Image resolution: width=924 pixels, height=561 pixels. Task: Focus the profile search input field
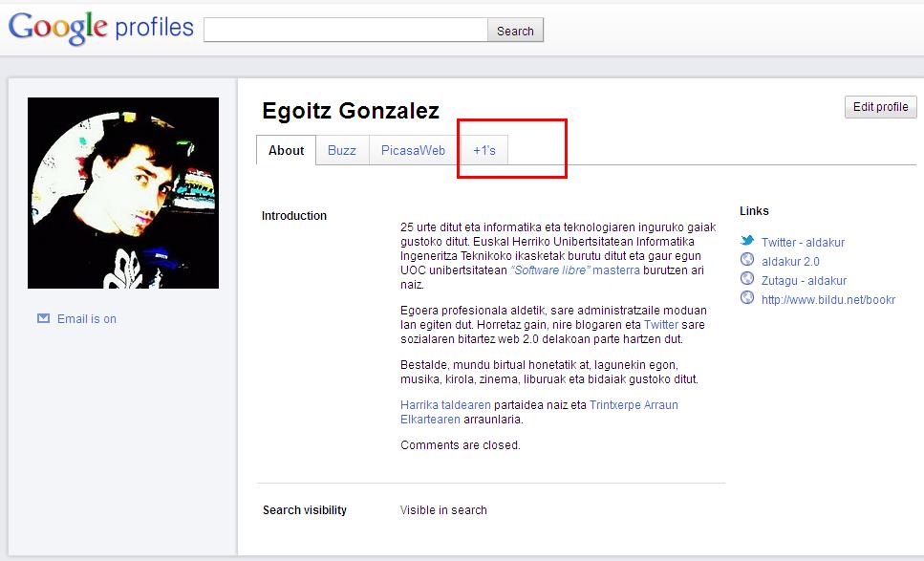pyautogui.click(x=345, y=30)
